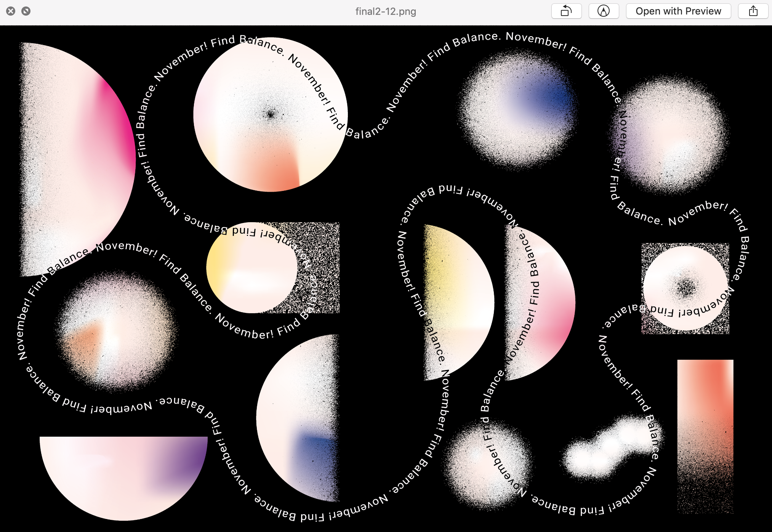Image resolution: width=772 pixels, height=532 pixels.
Task: Open the Markup tool
Action: [603, 11]
